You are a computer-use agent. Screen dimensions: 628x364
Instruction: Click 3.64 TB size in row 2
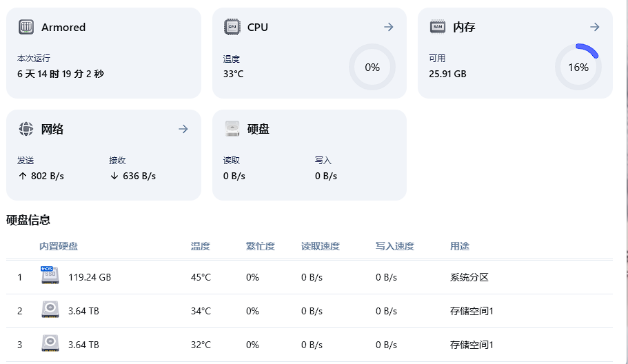coord(83,311)
